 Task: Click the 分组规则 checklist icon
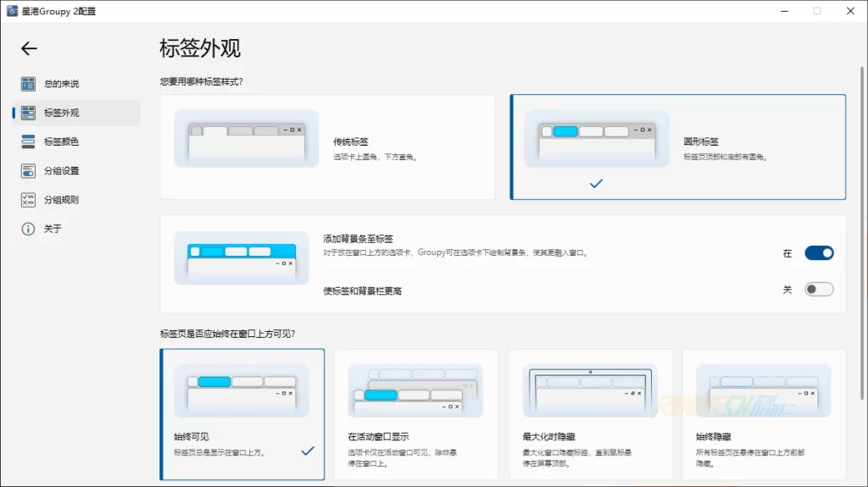[x=28, y=200]
